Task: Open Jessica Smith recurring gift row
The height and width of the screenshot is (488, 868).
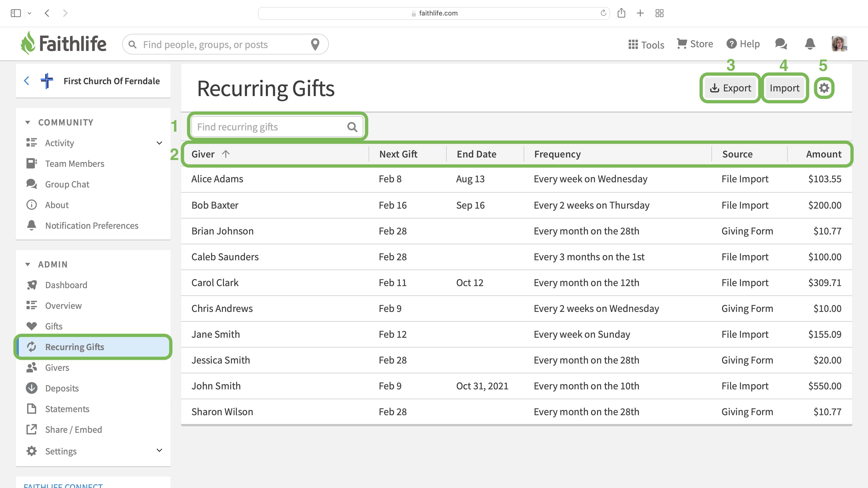Action: [x=516, y=360]
